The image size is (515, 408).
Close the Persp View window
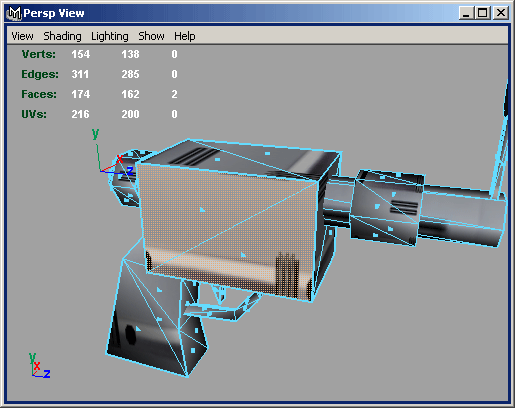click(x=501, y=13)
